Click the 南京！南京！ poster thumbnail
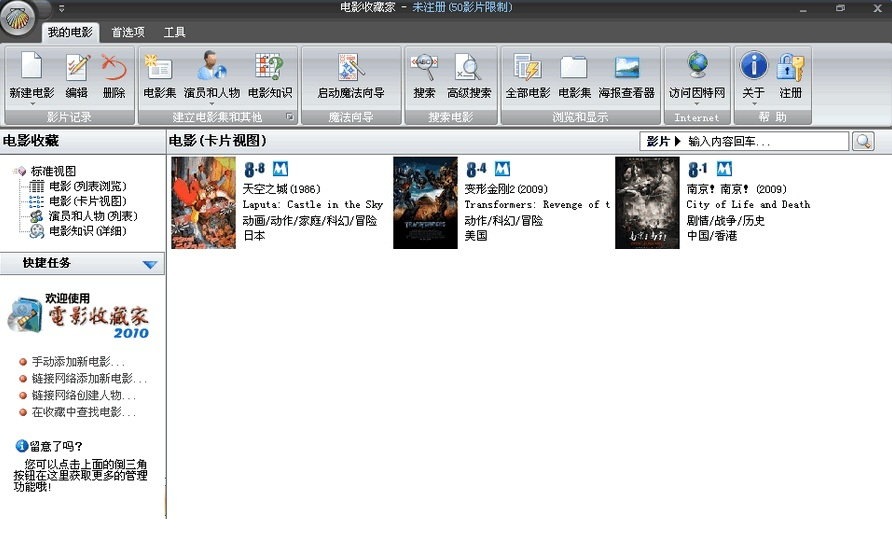Screen dimensions: 892x539 (647, 203)
